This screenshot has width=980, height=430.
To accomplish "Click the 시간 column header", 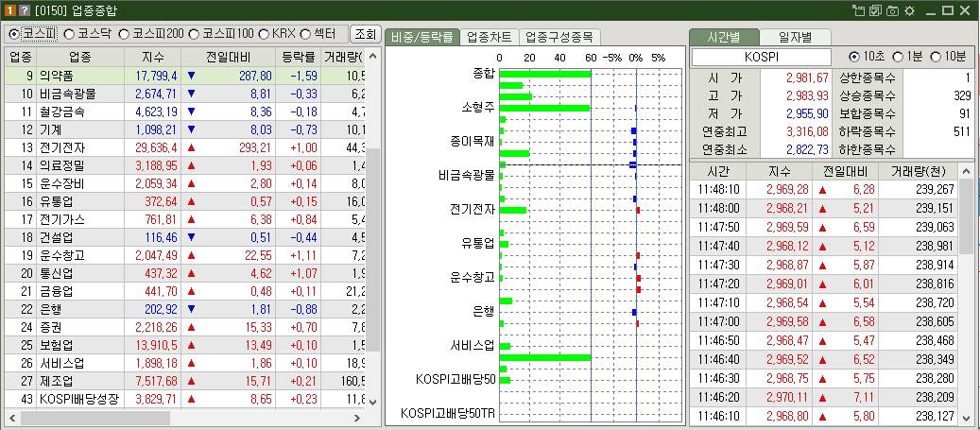I will [x=717, y=171].
